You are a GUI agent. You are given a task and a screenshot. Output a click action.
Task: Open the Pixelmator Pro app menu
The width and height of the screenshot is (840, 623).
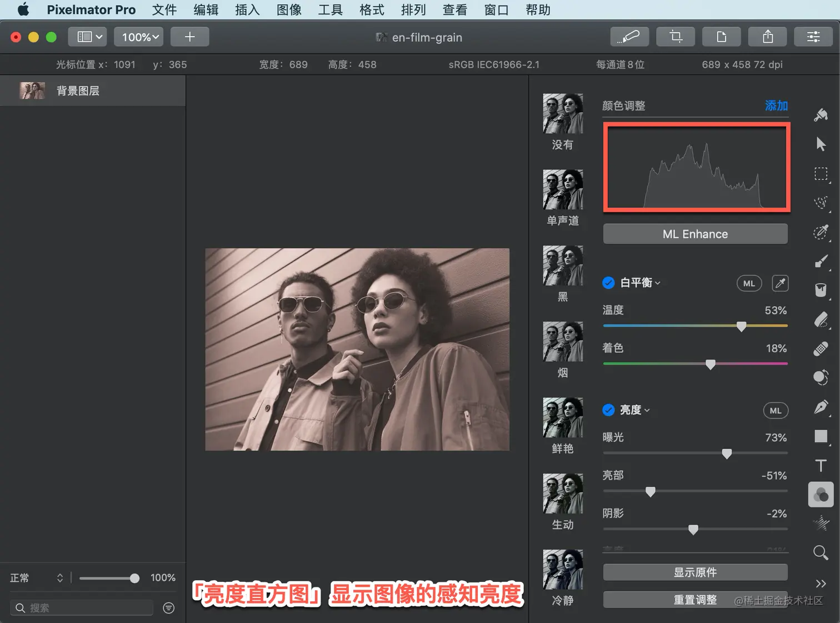tap(91, 9)
